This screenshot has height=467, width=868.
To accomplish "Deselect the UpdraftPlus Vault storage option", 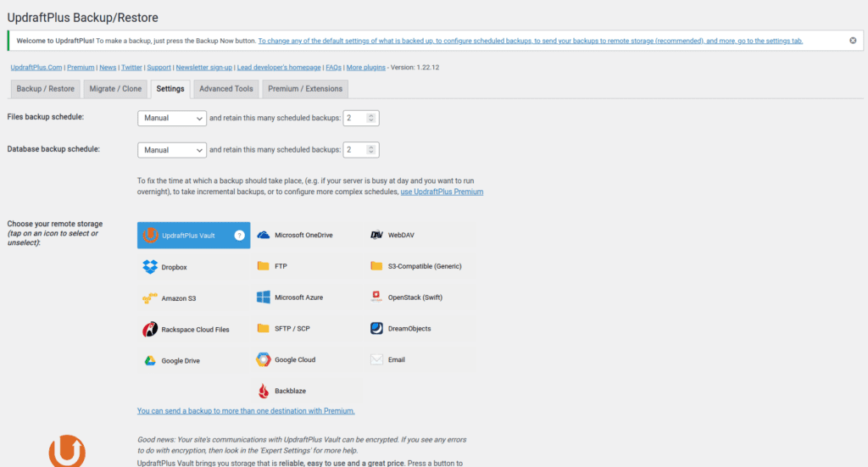I will (x=188, y=236).
